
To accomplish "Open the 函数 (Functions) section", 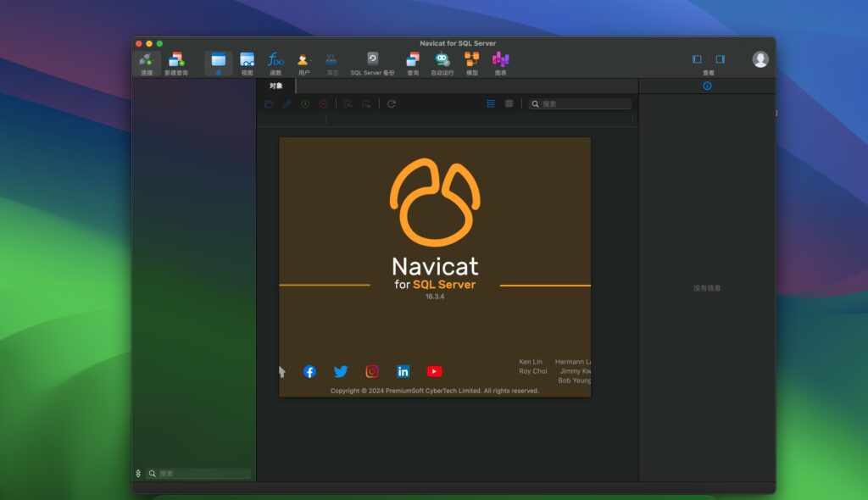I will (275, 59).
